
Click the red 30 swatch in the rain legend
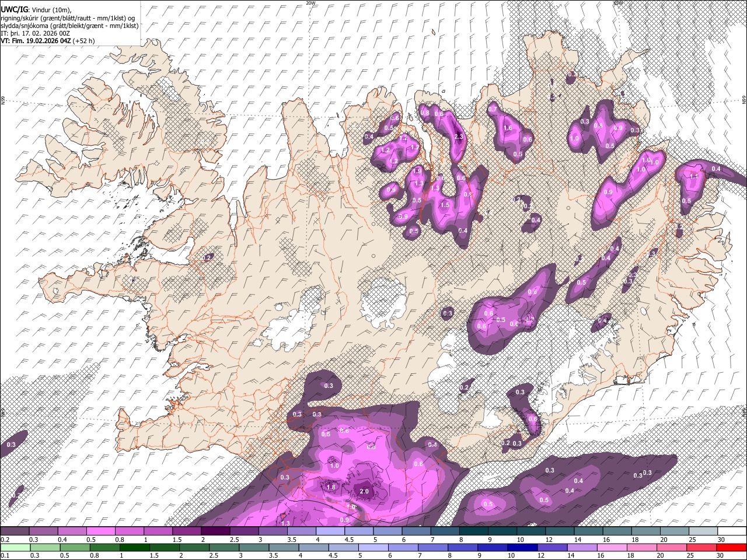click(732, 547)
